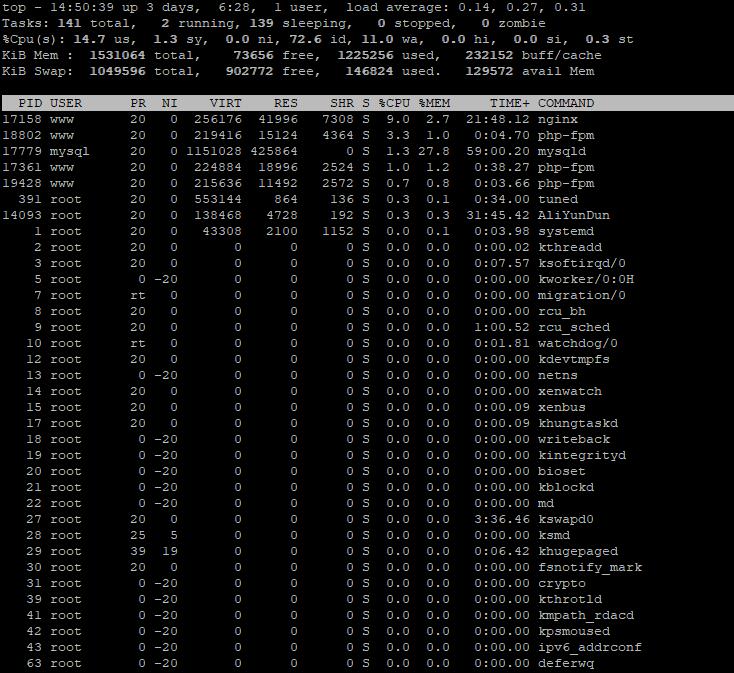Click the systemd command name
The image size is (734, 673).
566,231
